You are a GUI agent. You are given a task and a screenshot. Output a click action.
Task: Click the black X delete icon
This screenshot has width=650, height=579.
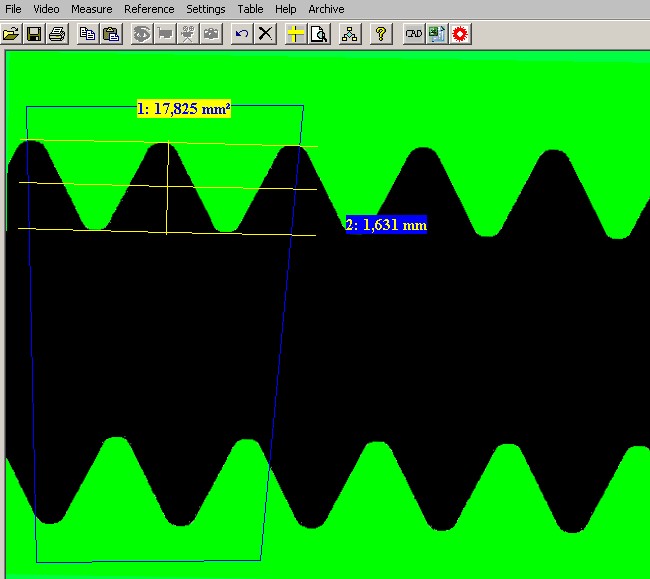point(265,34)
